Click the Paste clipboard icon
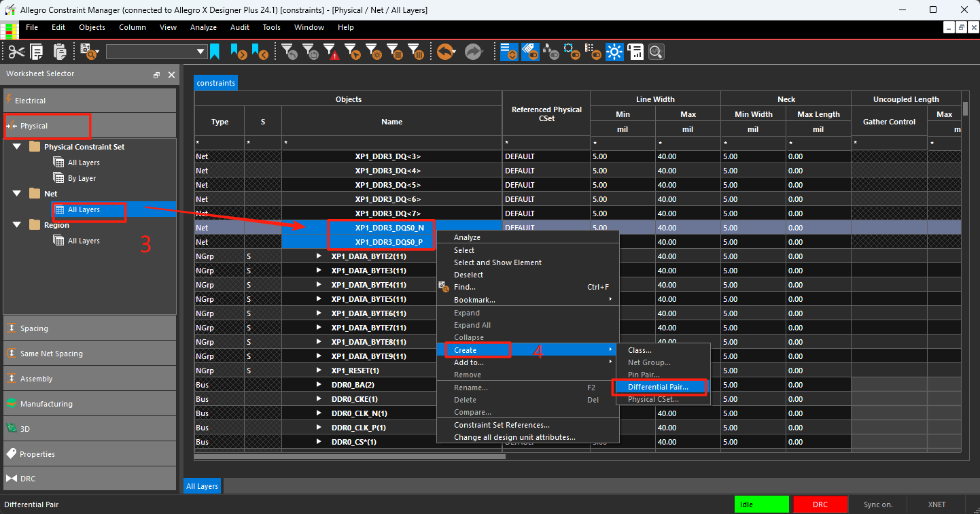 [60, 52]
